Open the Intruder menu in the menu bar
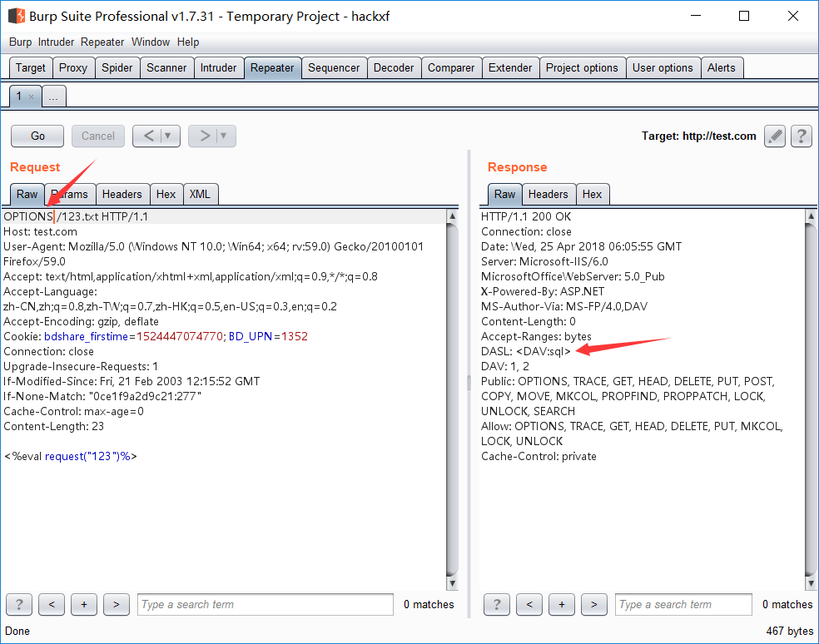 pyautogui.click(x=56, y=42)
